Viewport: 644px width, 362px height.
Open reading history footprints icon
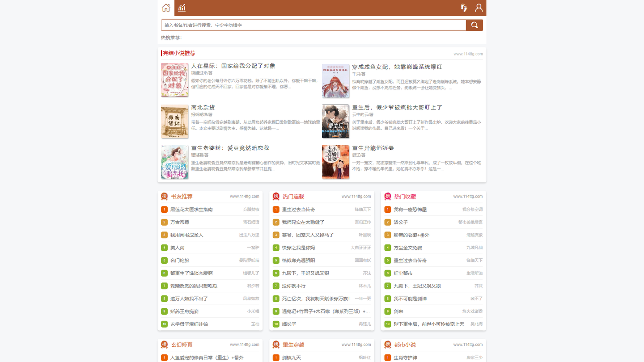coord(464,8)
